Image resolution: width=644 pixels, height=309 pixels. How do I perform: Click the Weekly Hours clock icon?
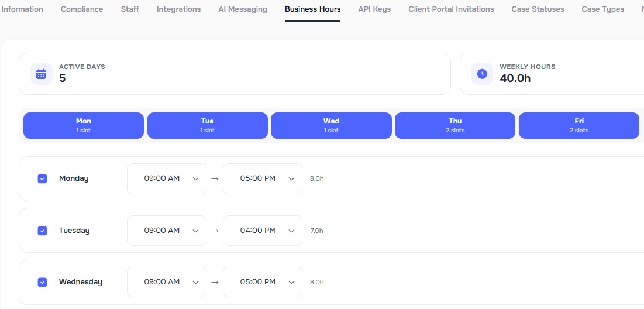click(482, 74)
